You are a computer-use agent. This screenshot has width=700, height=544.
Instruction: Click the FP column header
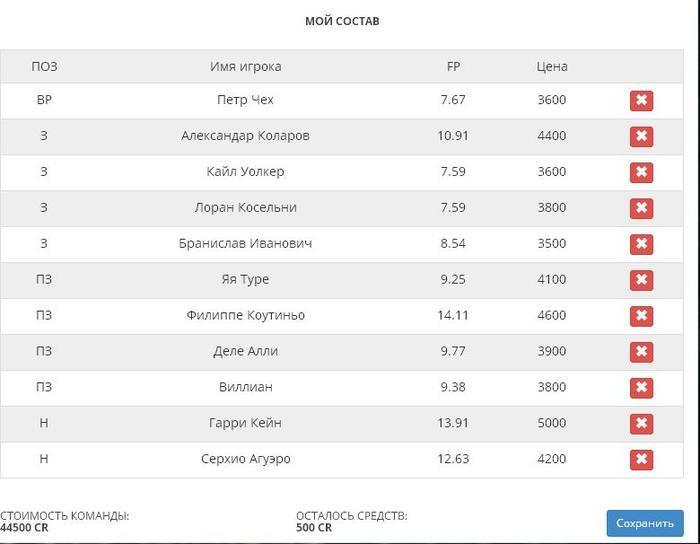pyautogui.click(x=453, y=66)
